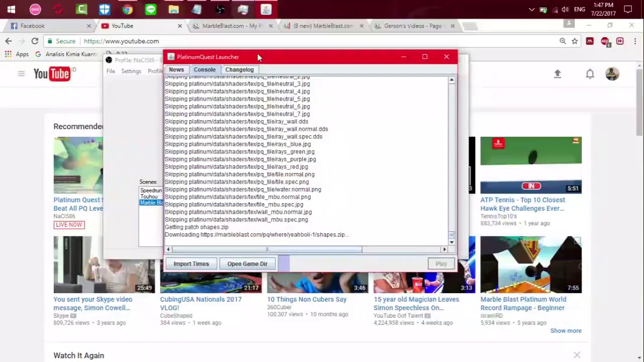The height and width of the screenshot is (362, 644).
Task: Open the Windows Start menu
Action: [11, 9]
